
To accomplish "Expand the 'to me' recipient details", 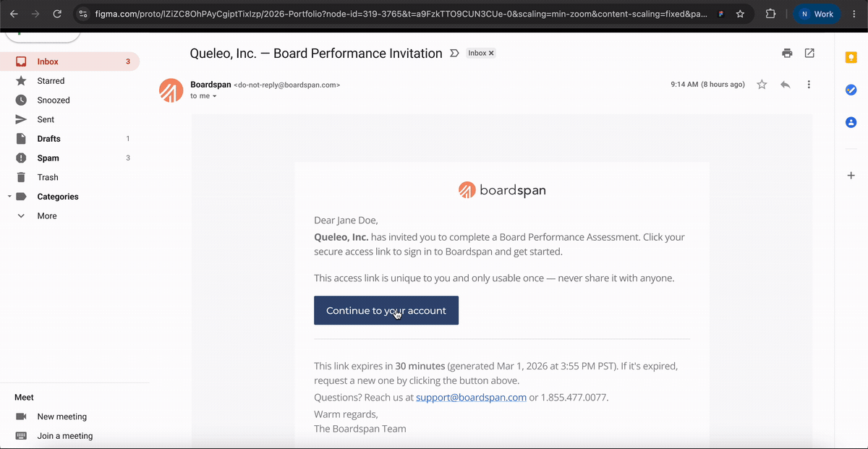I will (214, 96).
